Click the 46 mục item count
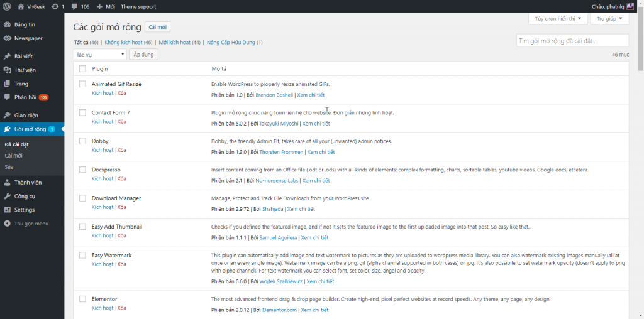 pos(620,54)
